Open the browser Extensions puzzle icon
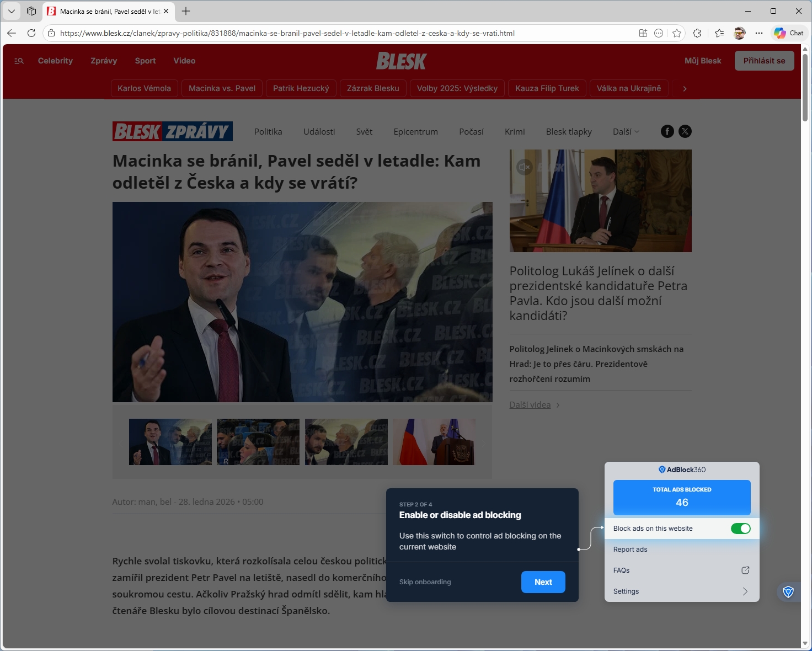 (x=697, y=33)
